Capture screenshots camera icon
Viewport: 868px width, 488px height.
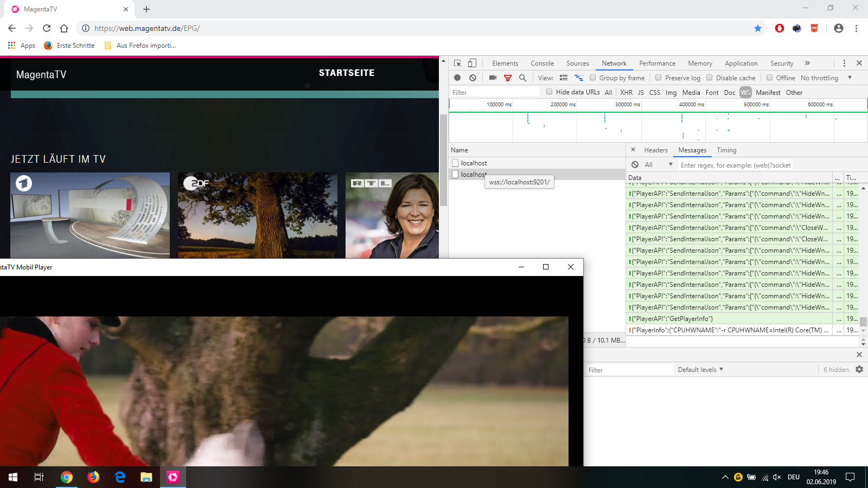[x=493, y=78]
